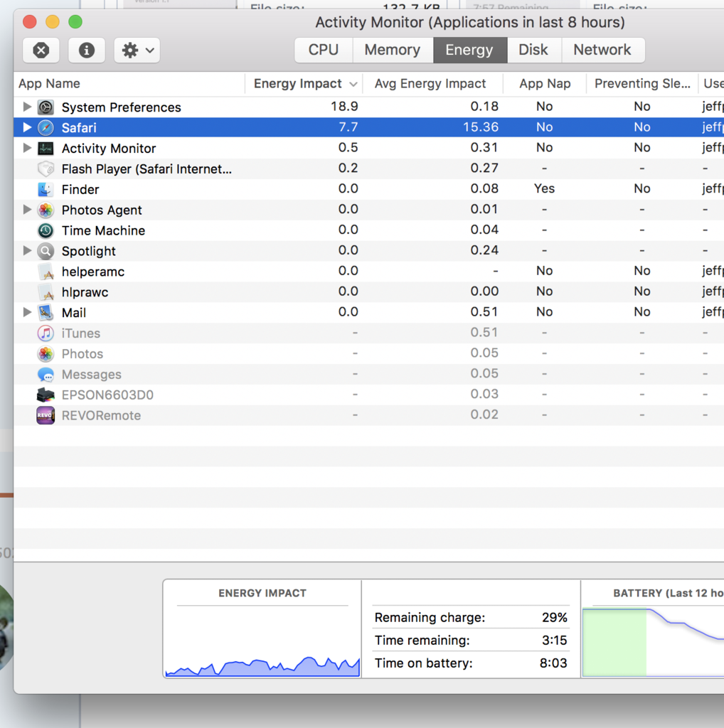Click the Safari compass icon

pos(46,128)
